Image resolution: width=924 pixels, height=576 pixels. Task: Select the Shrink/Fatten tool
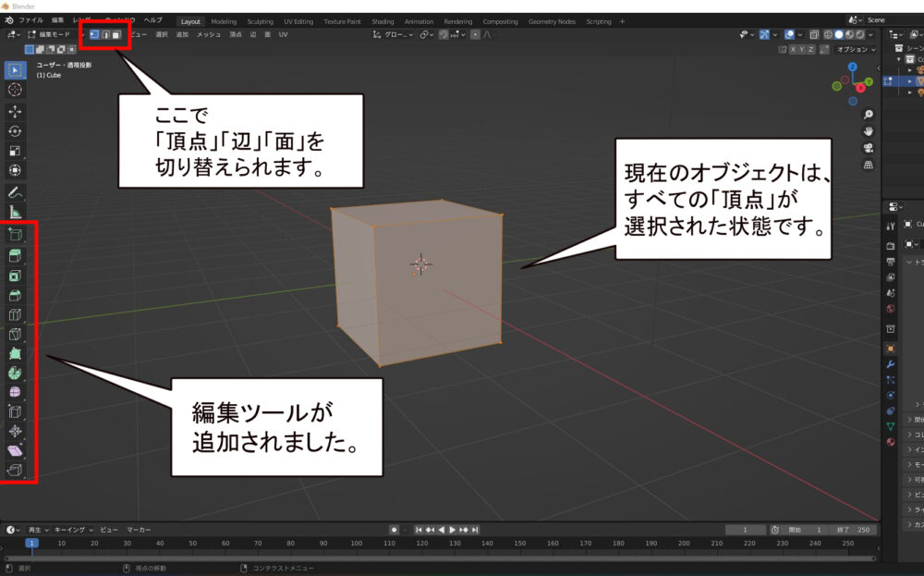coord(16,431)
